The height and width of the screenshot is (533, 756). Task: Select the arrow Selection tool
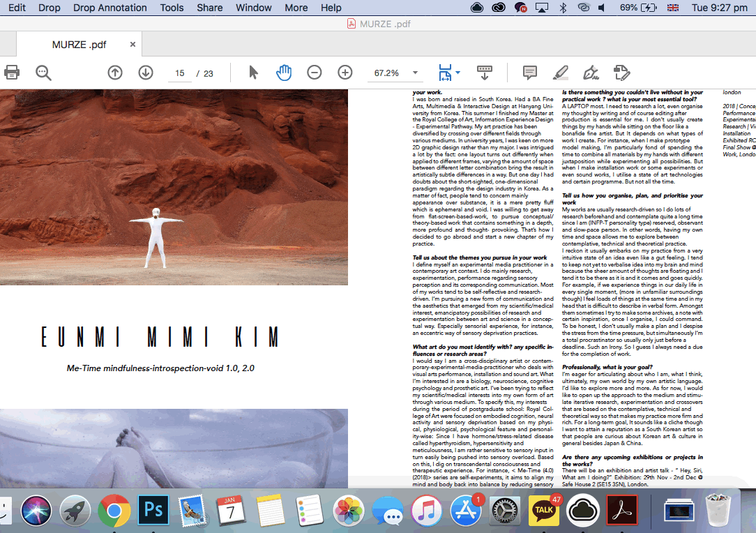click(x=253, y=73)
